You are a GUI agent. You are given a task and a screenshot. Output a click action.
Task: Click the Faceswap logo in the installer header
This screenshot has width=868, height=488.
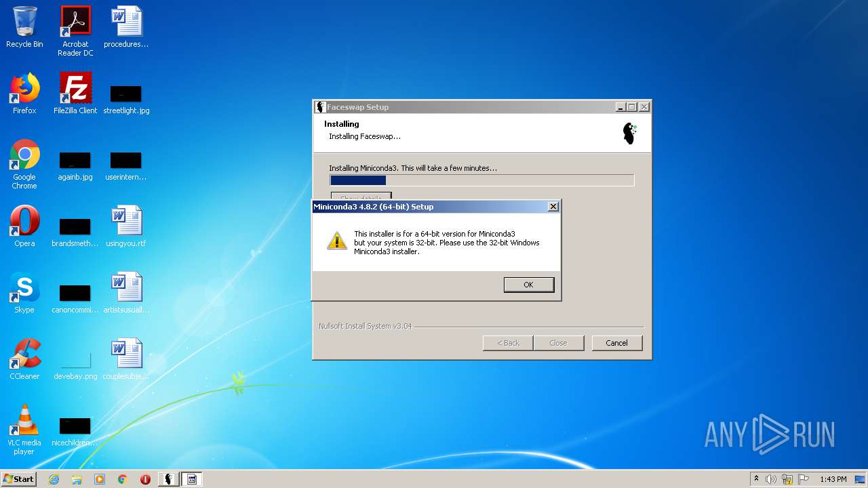(630, 133)
